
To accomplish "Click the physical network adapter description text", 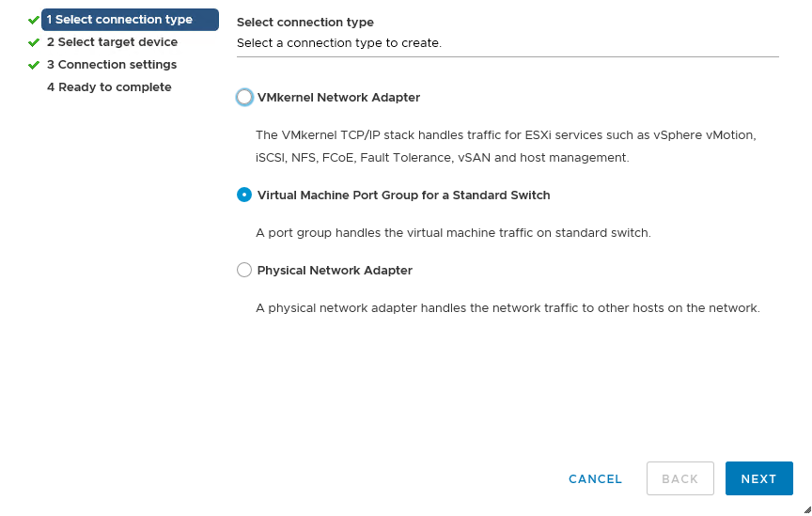I will pos(507,307).
